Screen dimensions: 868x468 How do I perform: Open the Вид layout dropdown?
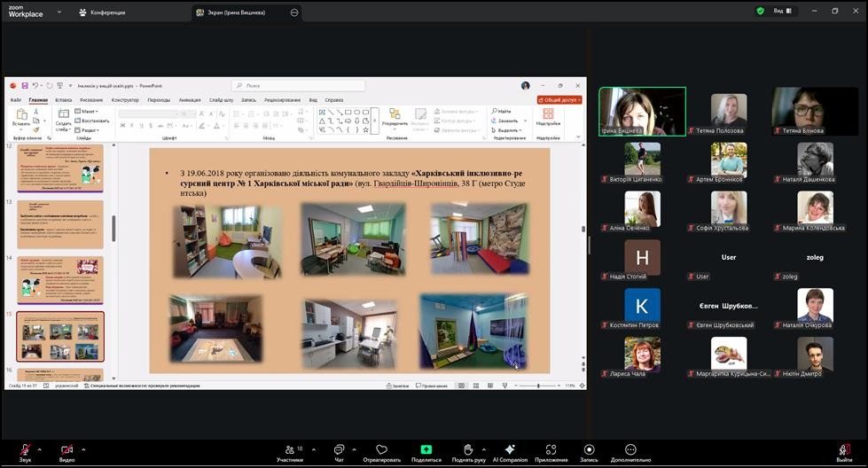tap(782, 12)
